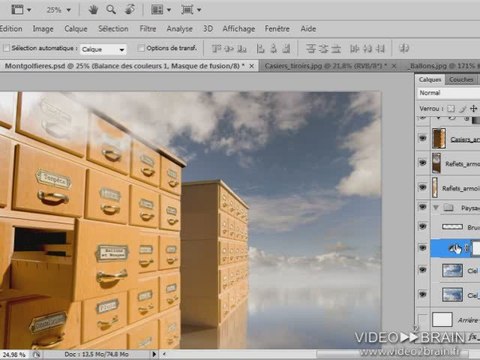
Task: Close the Montgolfieres.psd document tab
Action: [x=252, y=66]
